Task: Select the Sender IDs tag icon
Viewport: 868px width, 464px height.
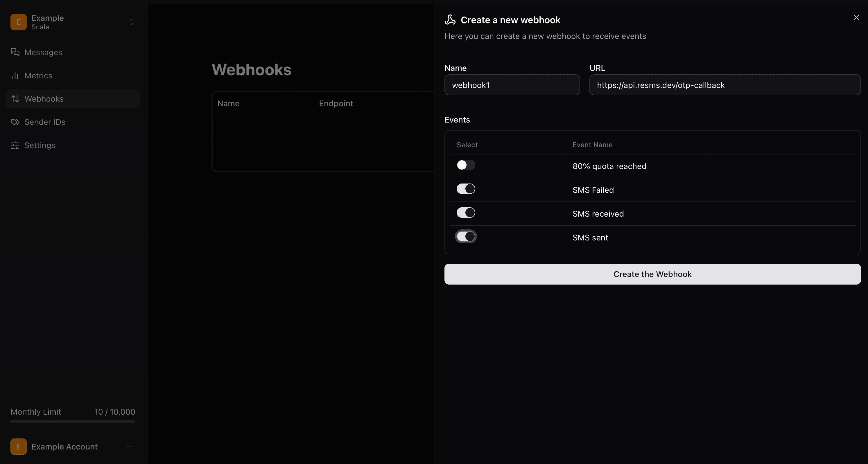Action: 15,122
